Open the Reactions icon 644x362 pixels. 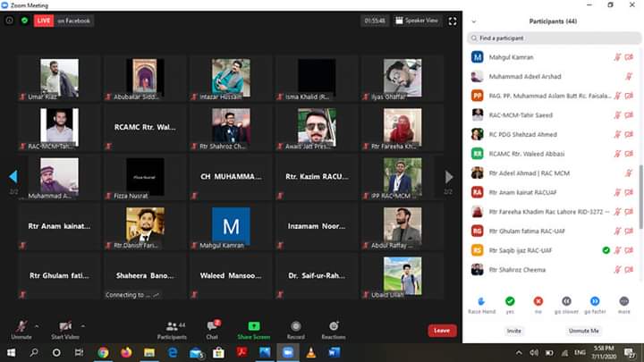click(334, 326)
